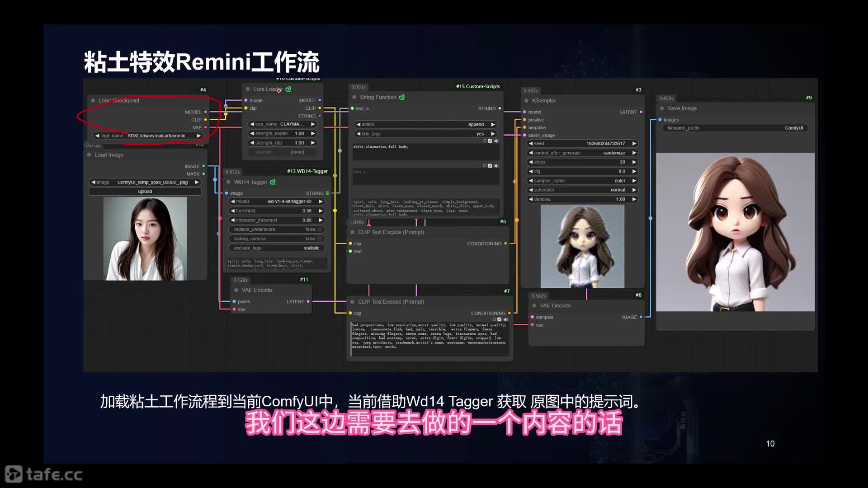The height and width of the screenshot is (488, 868).
Task: Click the green Custom-Scripts icon on String Function
Action: pyautogui.click(x=402, y=97)
